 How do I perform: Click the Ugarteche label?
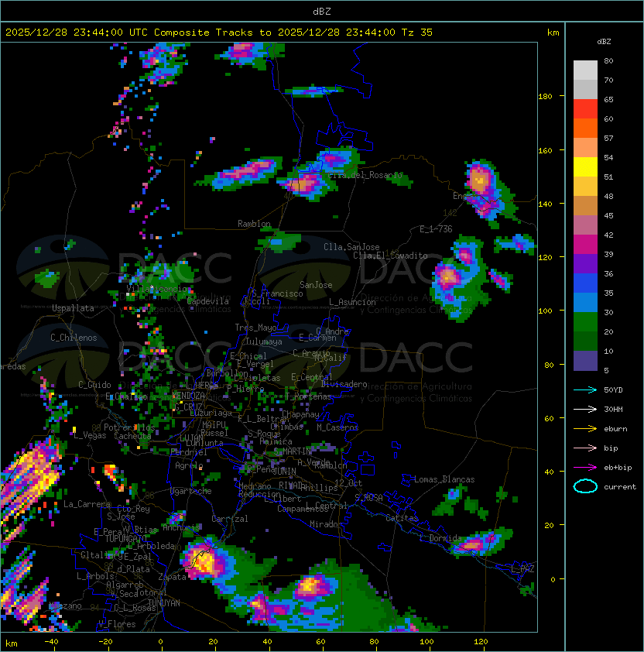191,491
